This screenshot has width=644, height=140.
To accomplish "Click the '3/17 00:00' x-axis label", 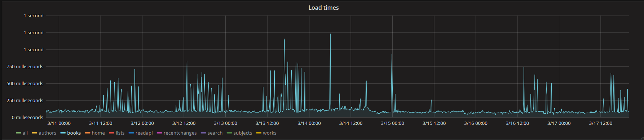I will (559, 123).
